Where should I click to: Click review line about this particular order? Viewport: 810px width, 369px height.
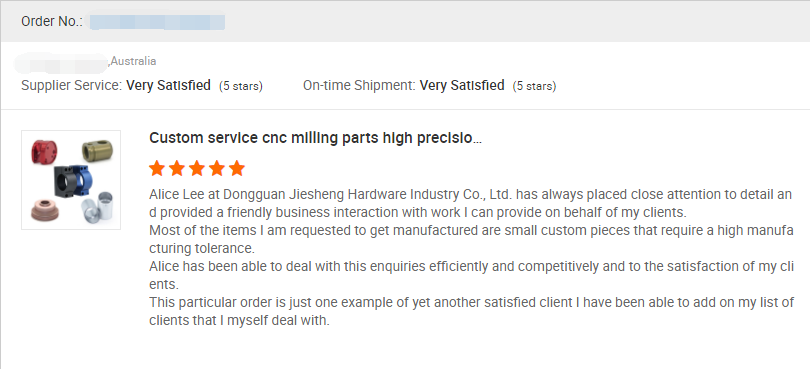point(471,311)
